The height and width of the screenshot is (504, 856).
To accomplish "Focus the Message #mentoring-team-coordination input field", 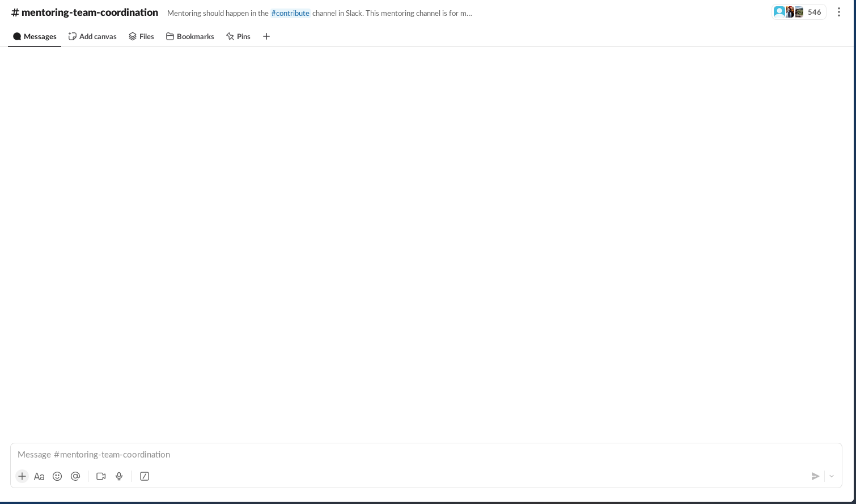I will point(426,455).
